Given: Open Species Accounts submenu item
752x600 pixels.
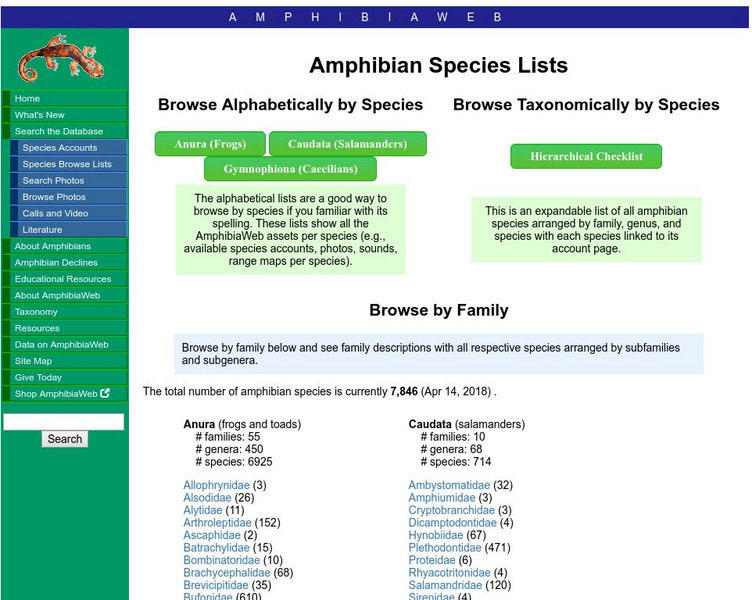Looking at the screenshot, I should 69,148.
